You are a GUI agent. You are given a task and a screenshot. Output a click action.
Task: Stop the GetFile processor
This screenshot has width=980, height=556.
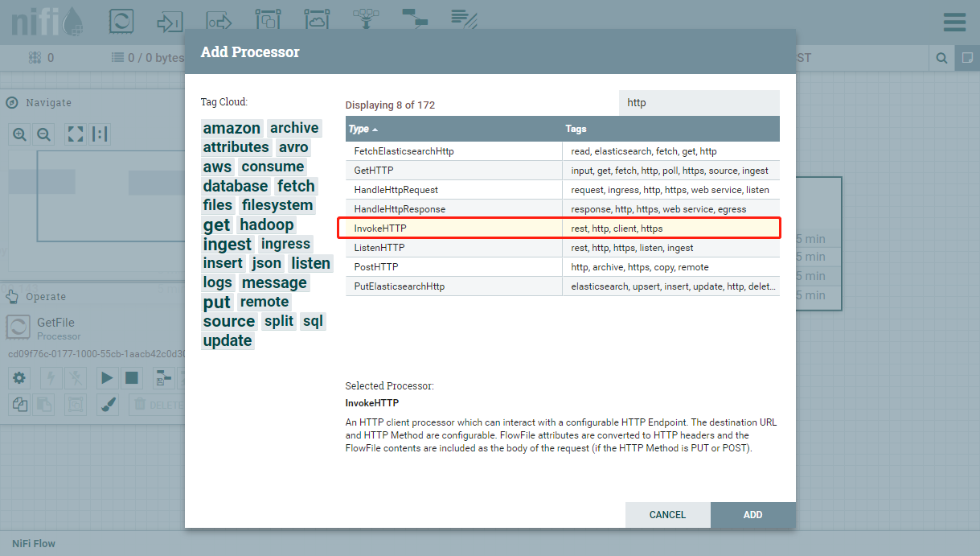[132, 377]
